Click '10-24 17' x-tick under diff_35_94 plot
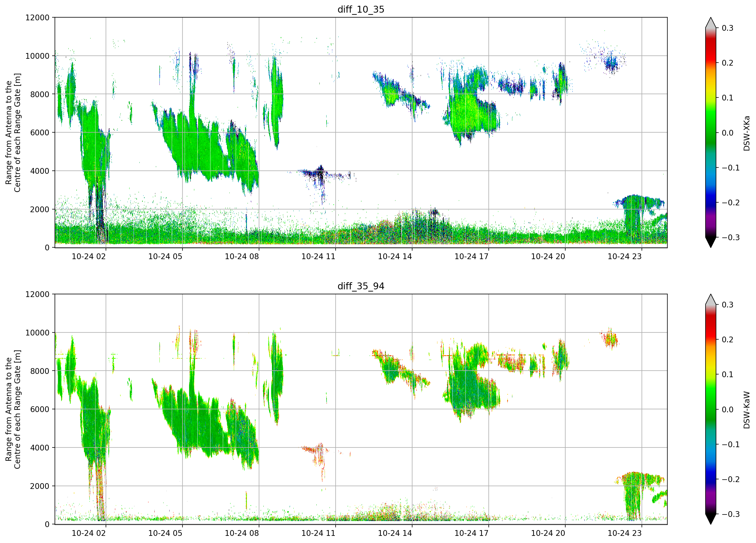The height and width of the screenshot is (543, 756). [472, 533]
